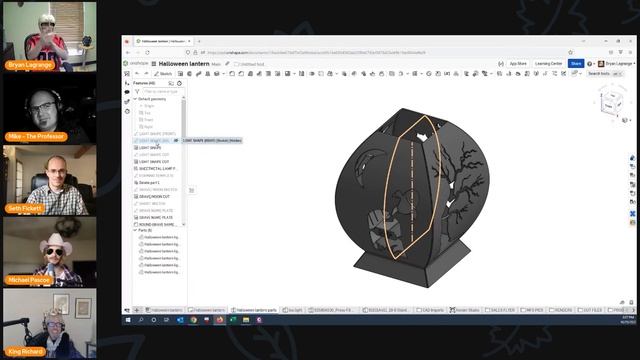The width and height of the screenshot is (640, 360).
Task: Click the Undo arrow icon
Action: pyautogui.click(x=137, y=74)
